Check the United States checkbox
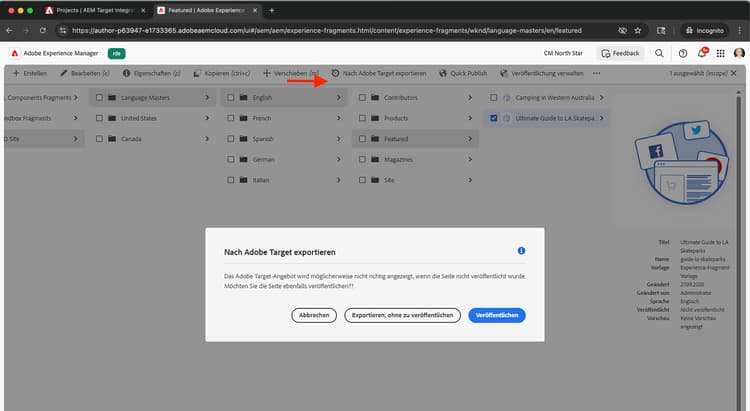 coord(99,118)
